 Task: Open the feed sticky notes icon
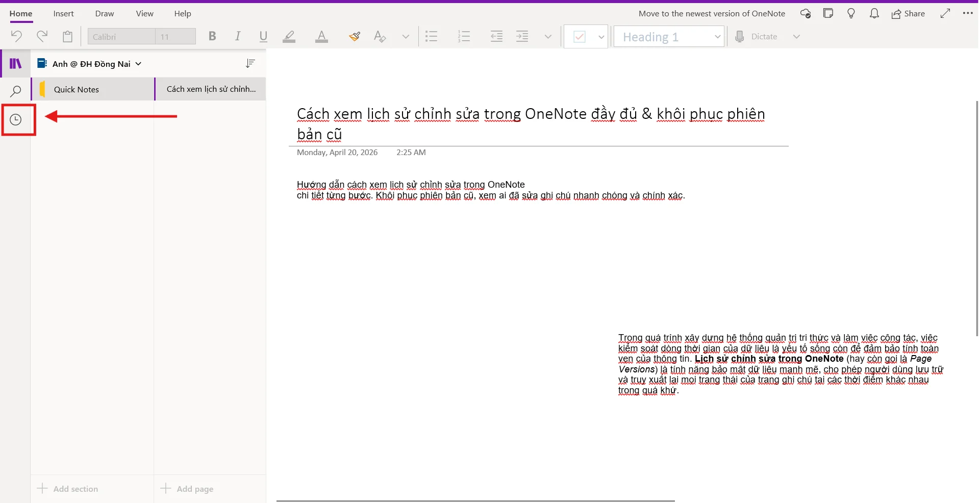[828, 13]
